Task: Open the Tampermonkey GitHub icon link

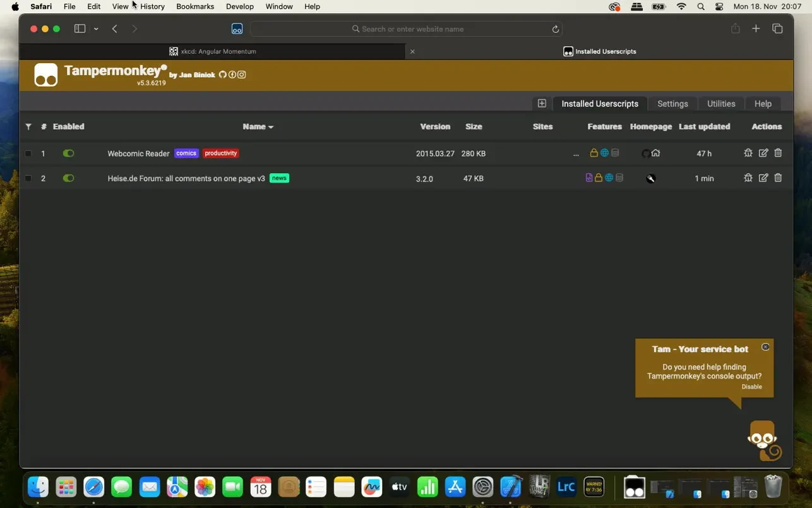Action: [222, 75]
